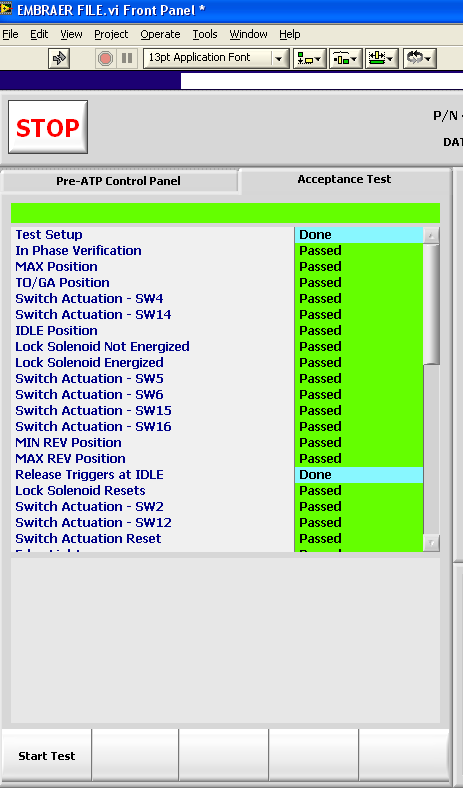Click the Abort Execution stop icon

pyautogui.click(x=105, y=58)
